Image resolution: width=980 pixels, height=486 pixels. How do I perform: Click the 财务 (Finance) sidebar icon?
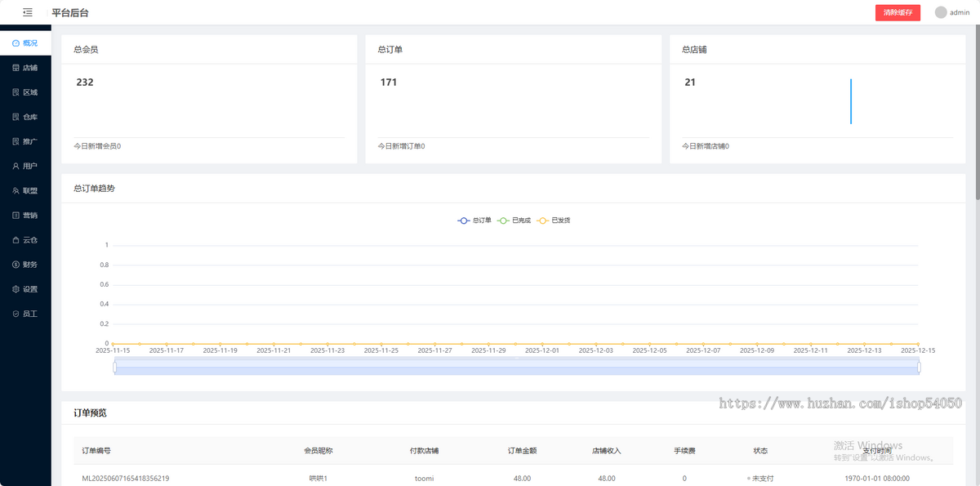[x=25, y=264]
